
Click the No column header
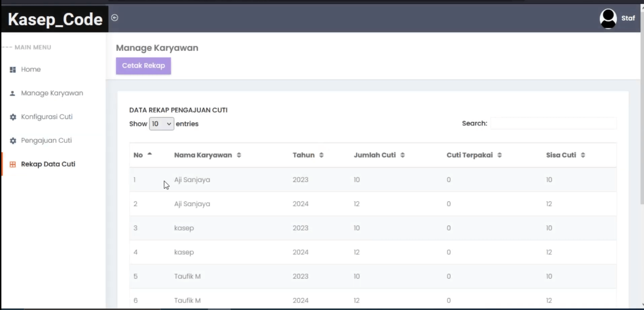(x=138, y=155)
